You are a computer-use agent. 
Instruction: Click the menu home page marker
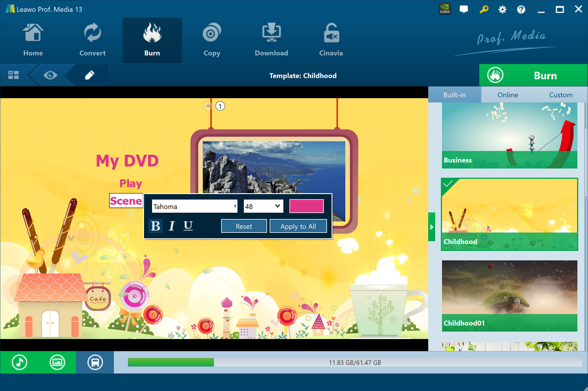pyautogui.click(x=208, y=106)
